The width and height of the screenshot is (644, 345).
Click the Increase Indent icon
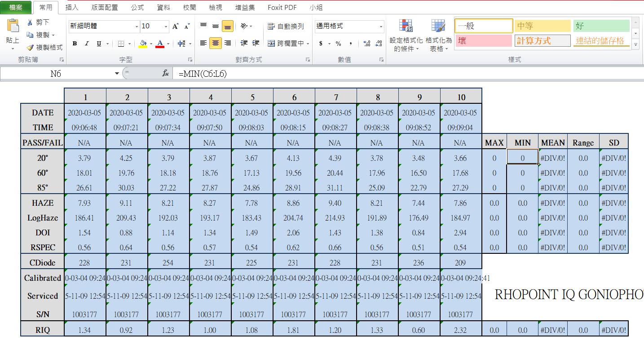coord(256,44)
